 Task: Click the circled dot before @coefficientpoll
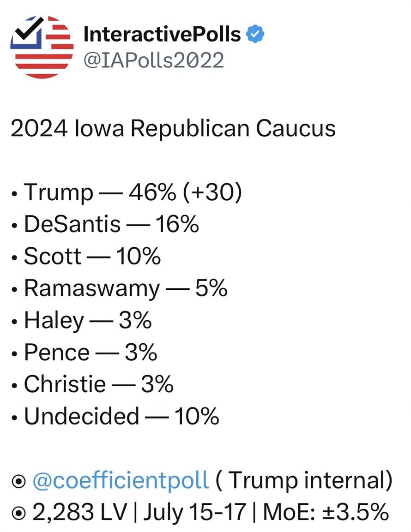pyautogui.click(x=18, y=481)
